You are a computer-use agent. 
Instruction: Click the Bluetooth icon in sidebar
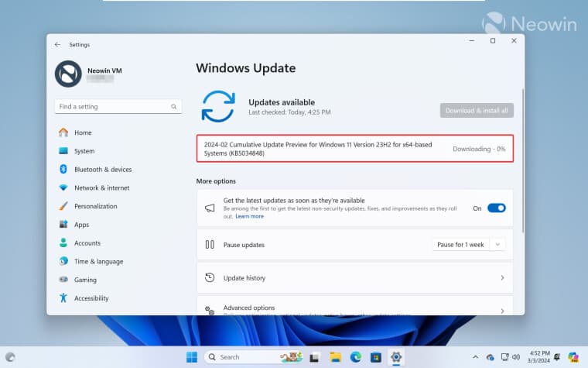pos(63,169)
